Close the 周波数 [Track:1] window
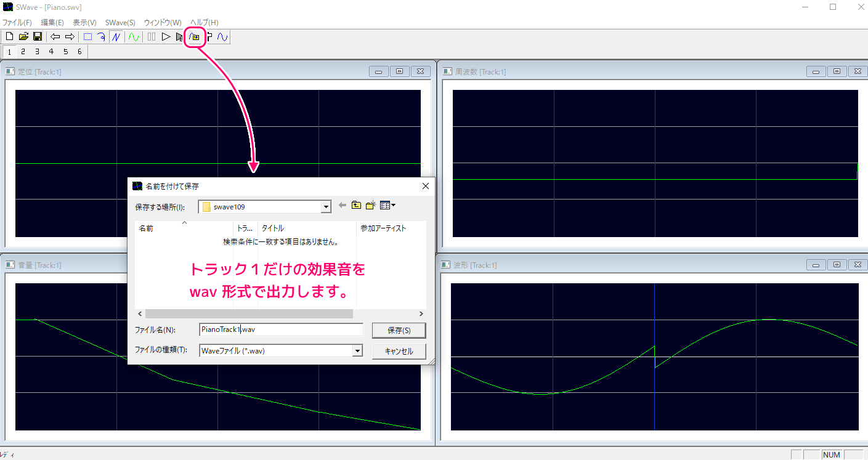 [x=858, y=71]
